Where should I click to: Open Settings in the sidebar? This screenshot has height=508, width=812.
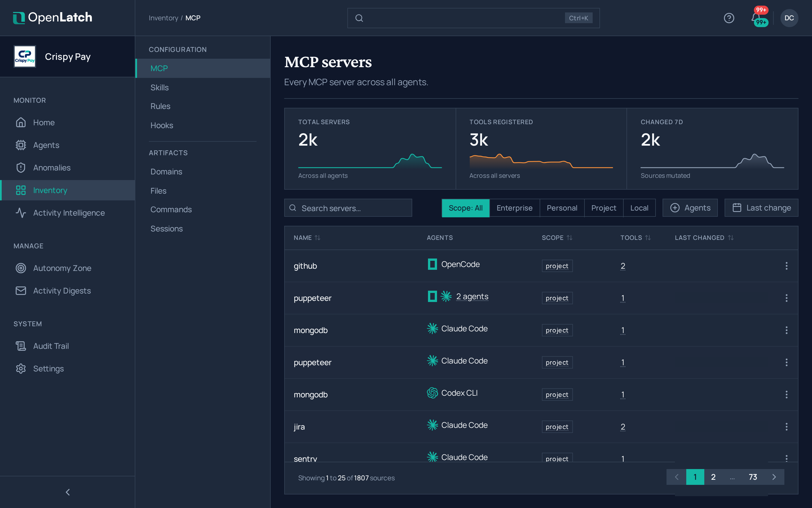[67, 368]
